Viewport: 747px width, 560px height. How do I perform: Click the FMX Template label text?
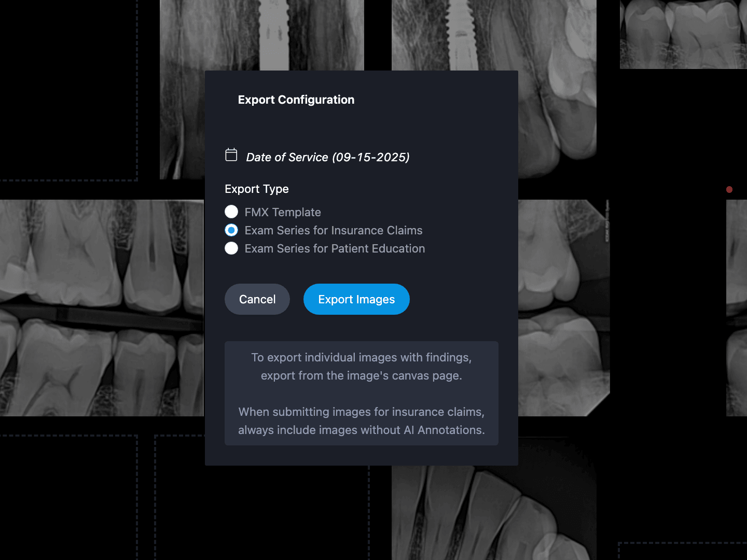(283, 212)
